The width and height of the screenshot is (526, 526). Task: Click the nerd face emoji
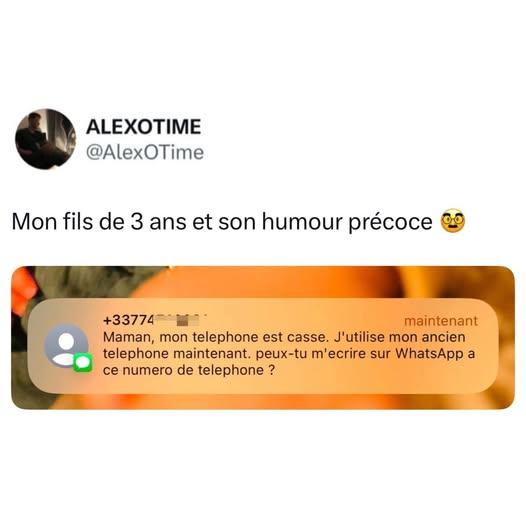(453, 221)
